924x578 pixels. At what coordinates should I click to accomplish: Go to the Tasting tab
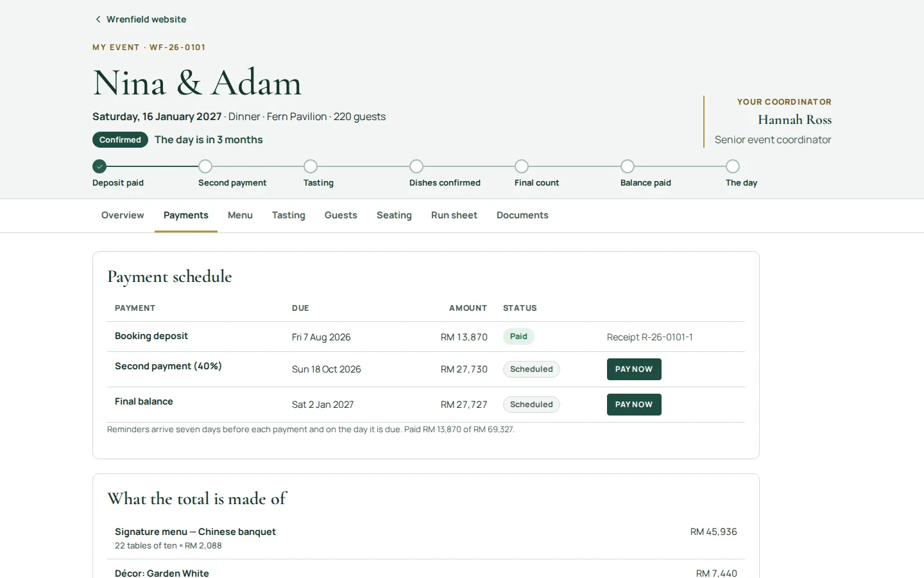pyautogui.click(x=289, y=215)
